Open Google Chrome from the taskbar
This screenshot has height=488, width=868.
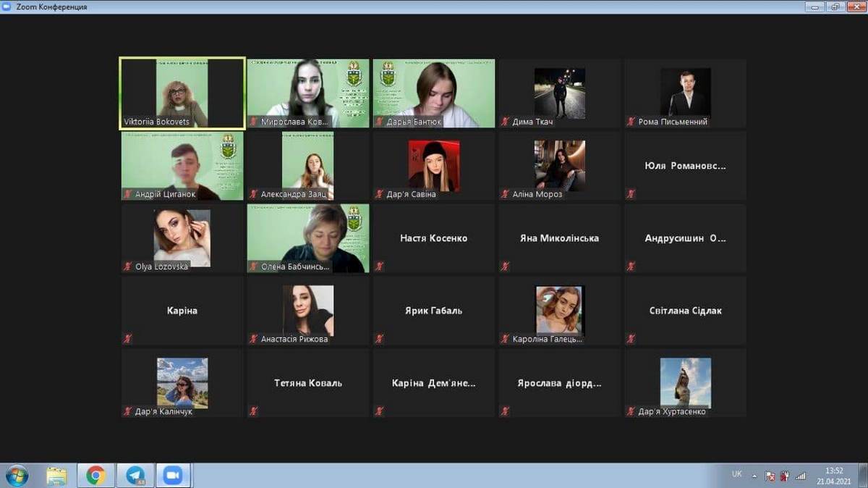95,475
